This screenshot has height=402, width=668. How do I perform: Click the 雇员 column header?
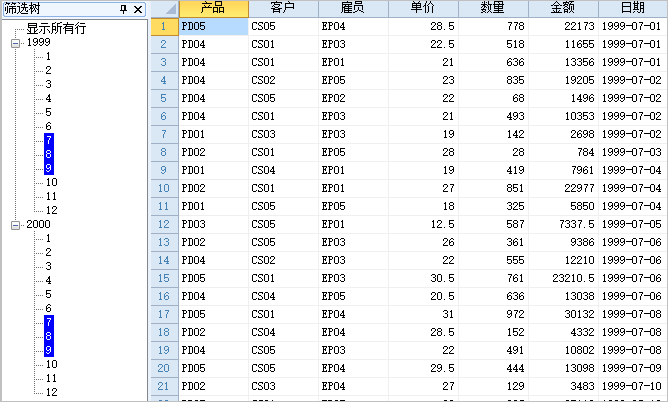(353, 8)
